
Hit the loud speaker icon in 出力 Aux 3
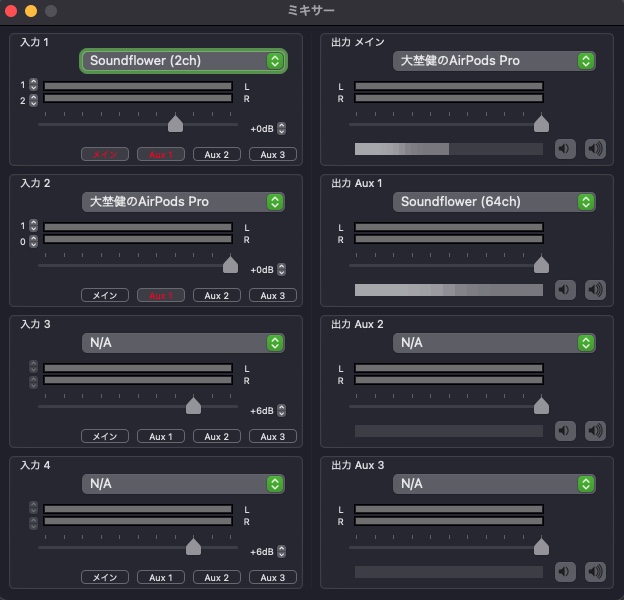coord(595,572)
